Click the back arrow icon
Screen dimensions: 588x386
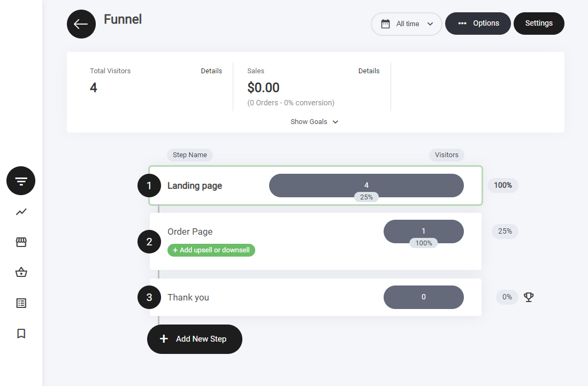[81, 24]
